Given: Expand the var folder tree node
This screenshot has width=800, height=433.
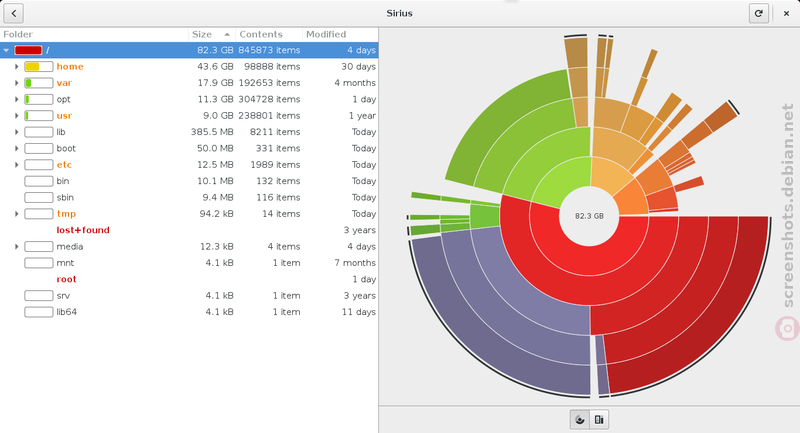Looking at the screenshot, I should (16, 83).
